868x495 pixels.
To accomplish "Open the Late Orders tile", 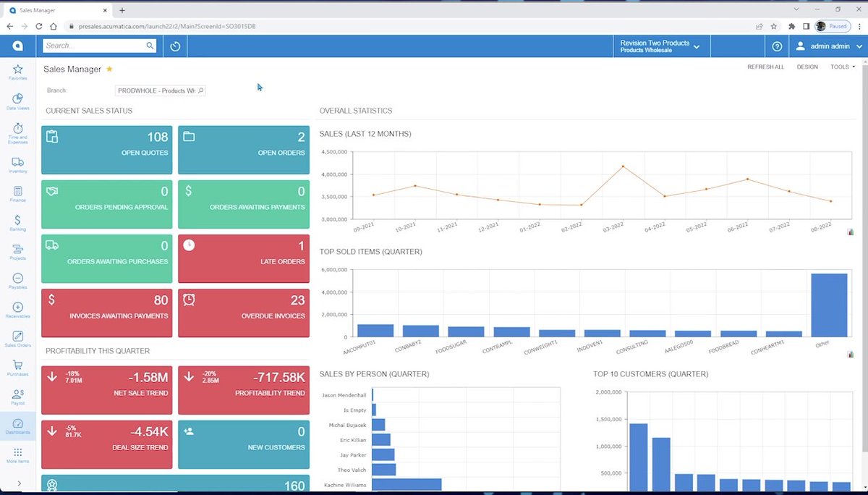I will 244,258.
